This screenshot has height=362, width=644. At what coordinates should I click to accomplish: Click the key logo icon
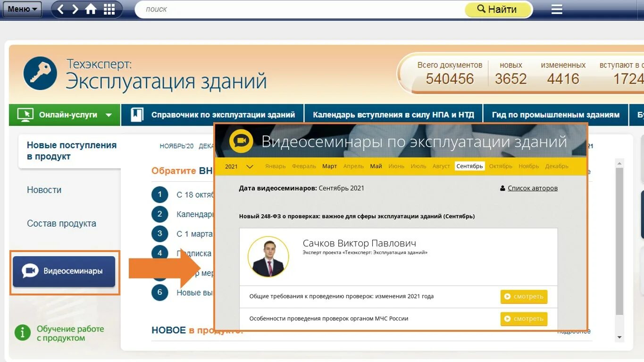point(40,74)
